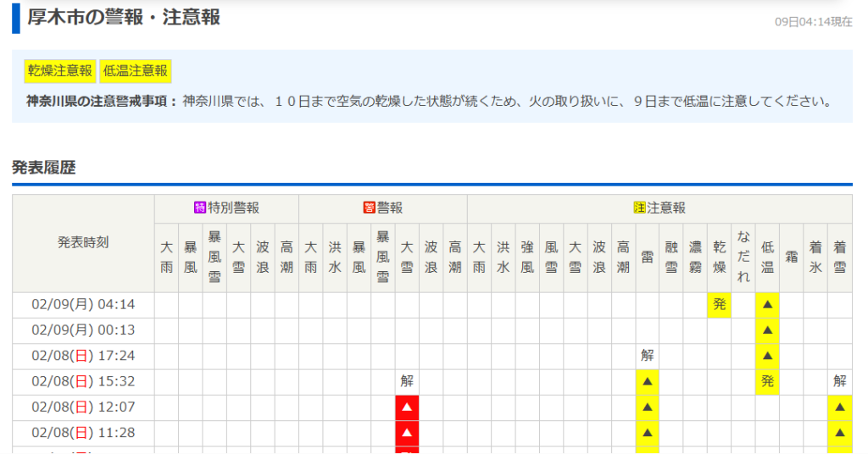Click the purple 特 special warning icon
The image size is (868, 454).
pyautogui.click(x=200, y=208)
